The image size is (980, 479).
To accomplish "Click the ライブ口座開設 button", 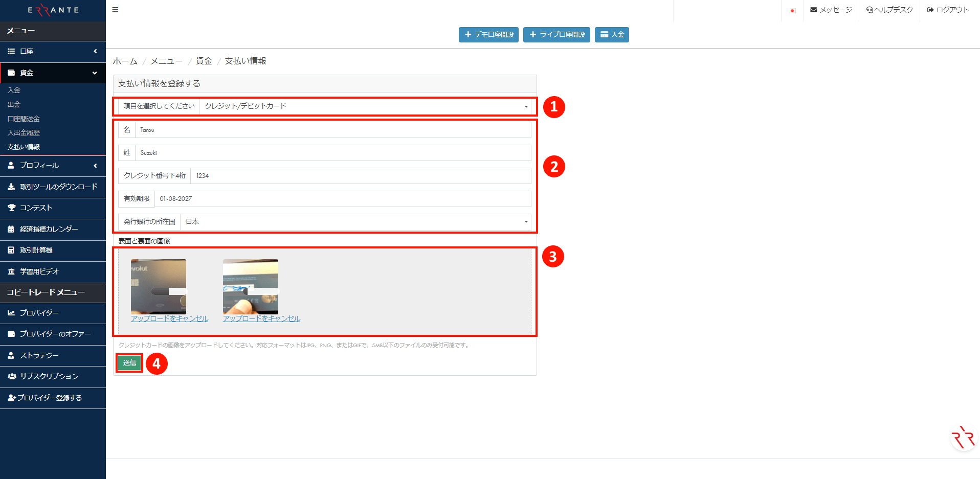I will (x=556, y=35).
